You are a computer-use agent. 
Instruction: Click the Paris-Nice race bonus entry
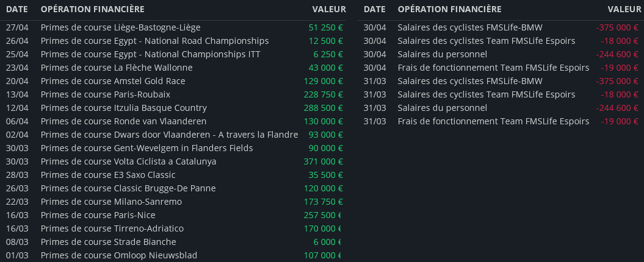[98, 215]
